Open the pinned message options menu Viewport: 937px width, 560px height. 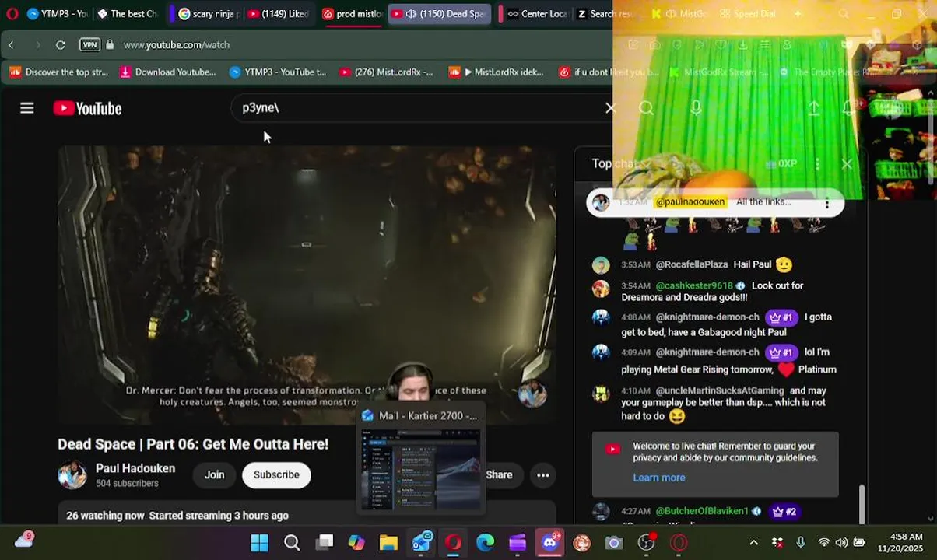(827, 203)
